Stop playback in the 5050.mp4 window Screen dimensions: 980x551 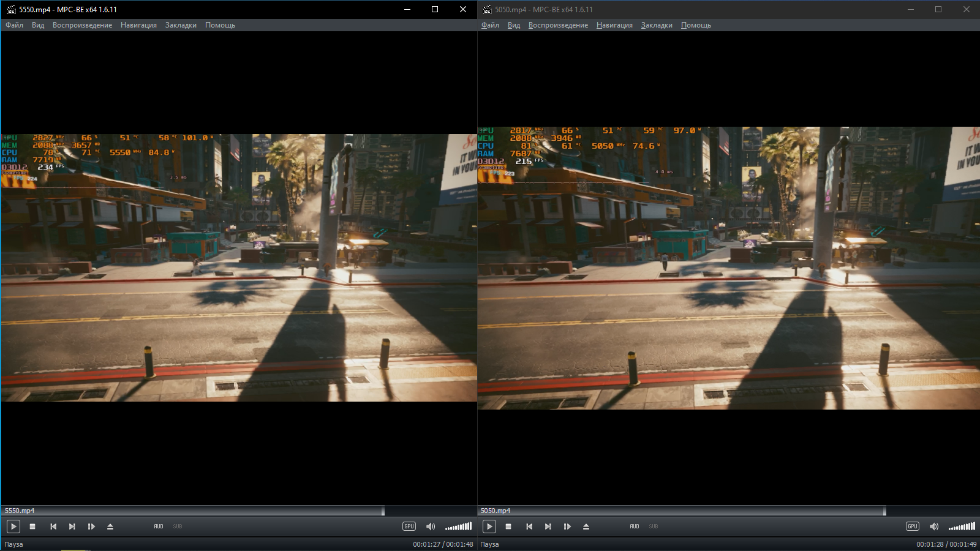[x=508, y=527]
